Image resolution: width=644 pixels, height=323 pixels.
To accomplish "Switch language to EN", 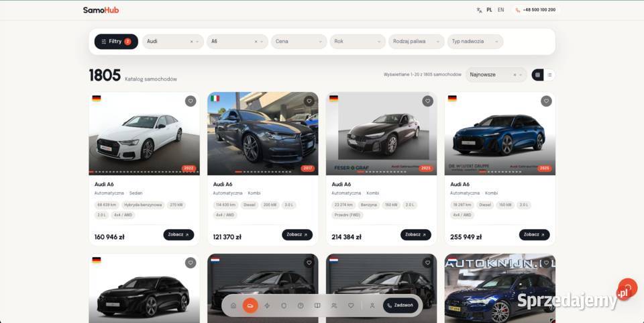I will (x=500, y=10).
